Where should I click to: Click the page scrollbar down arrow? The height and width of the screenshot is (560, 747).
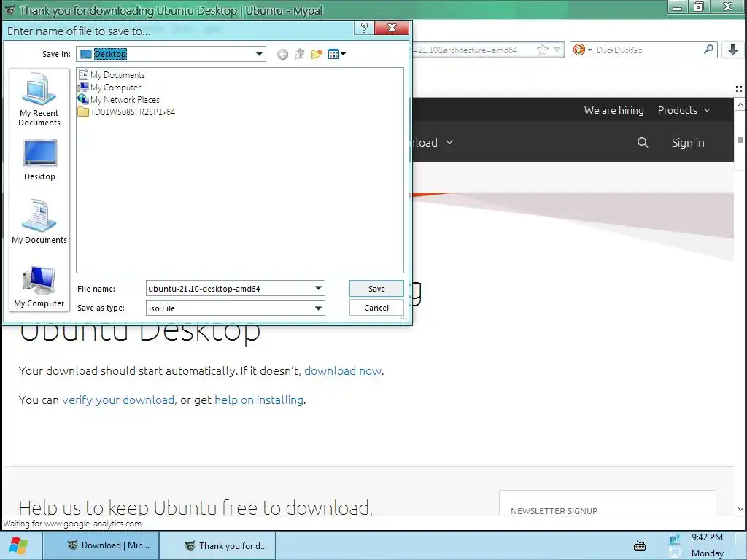coord(740,509)
